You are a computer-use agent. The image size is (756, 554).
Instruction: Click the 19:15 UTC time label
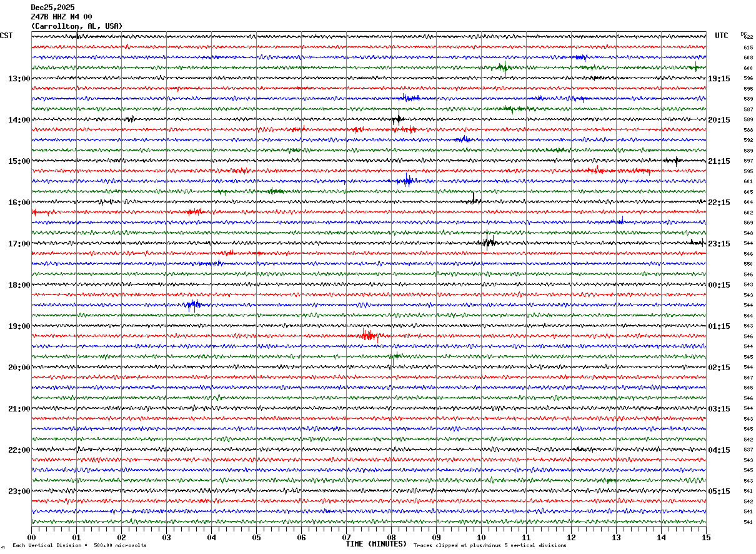coord(719,79)
